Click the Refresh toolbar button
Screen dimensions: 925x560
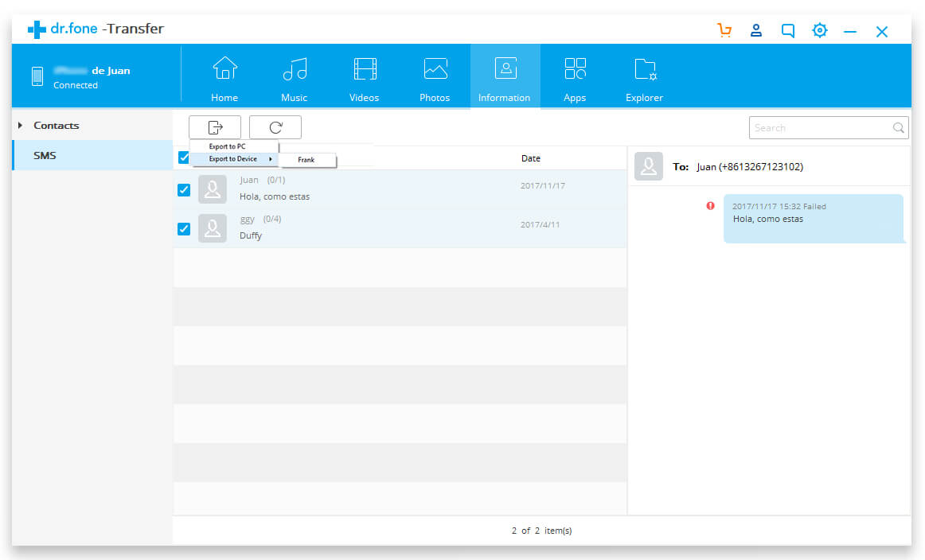(275, 127)
